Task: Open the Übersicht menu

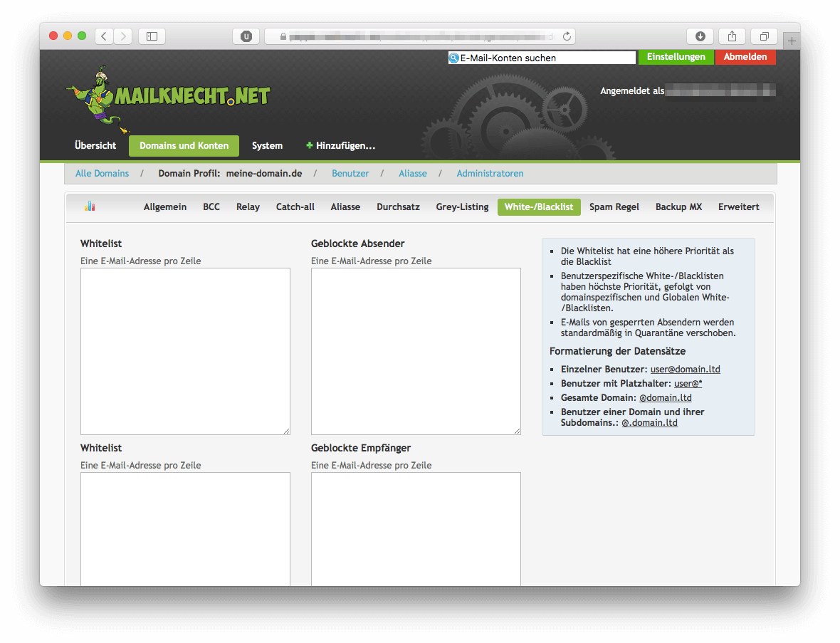Action: point(95,145)
